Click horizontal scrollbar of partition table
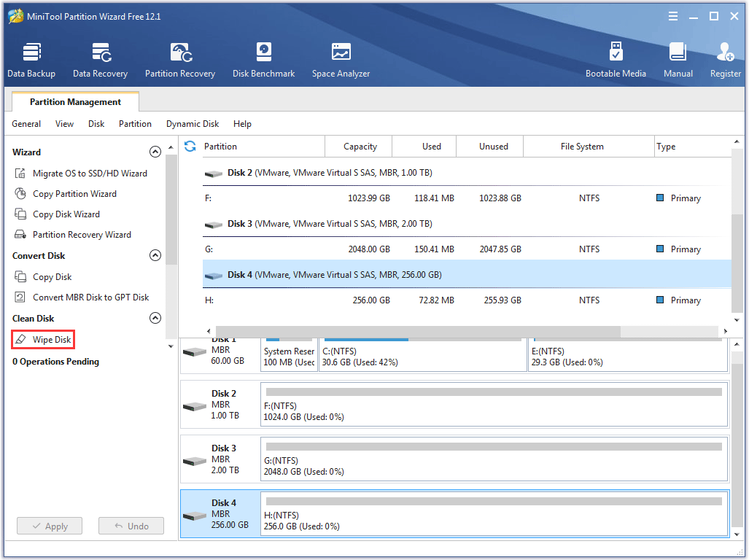Viewport: 749px width, 560px height. (418, 331)
